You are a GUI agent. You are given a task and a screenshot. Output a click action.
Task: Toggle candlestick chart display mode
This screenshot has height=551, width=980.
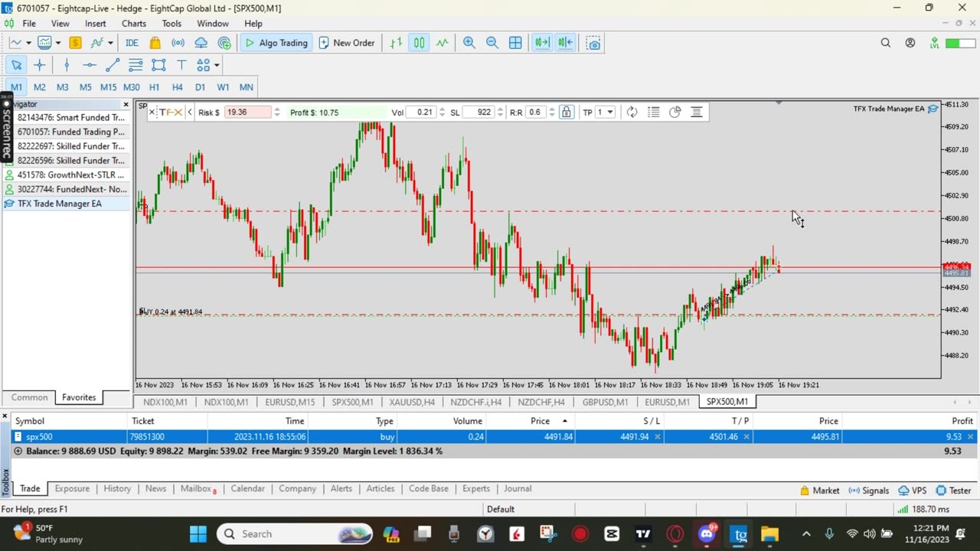[x=419, y=43]
